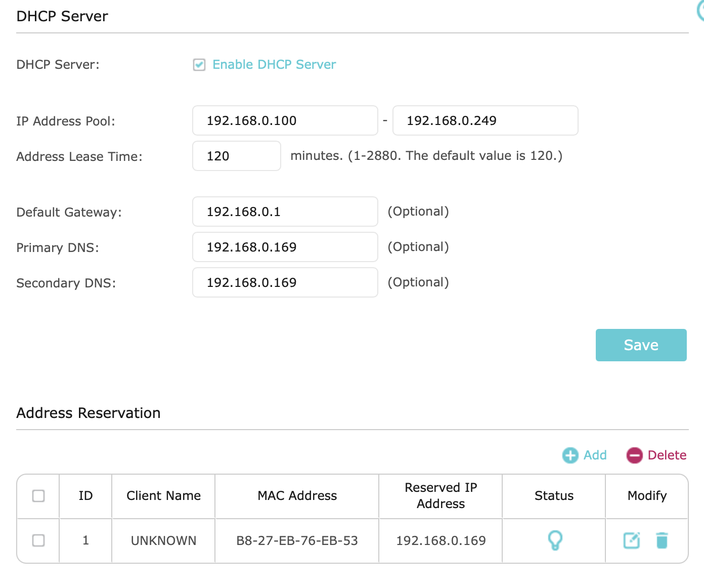Click the IP Address Pool start field
This screenshot has width=704, height=588.
click(285, 120)
